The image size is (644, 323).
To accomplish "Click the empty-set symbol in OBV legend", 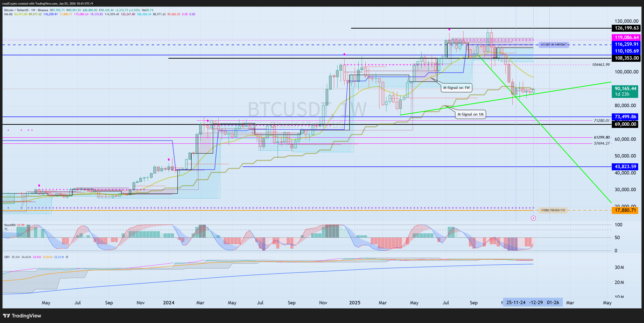I will (x=67, y=257).
